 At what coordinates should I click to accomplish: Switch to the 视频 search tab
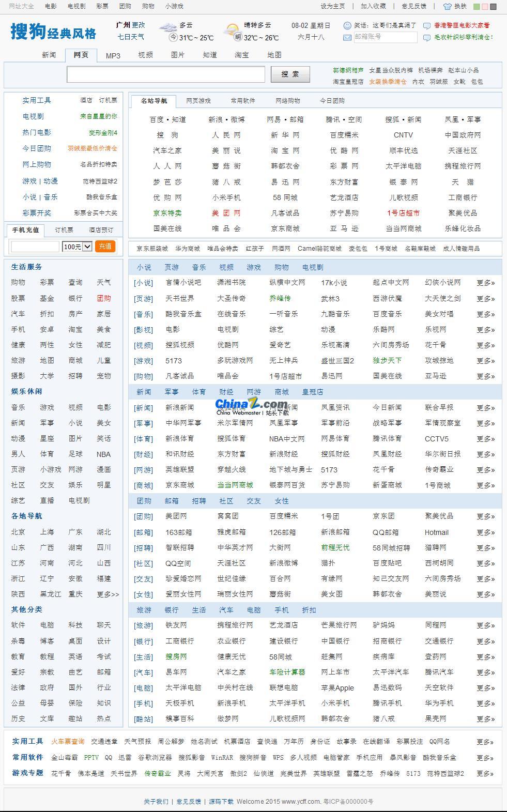146,55
